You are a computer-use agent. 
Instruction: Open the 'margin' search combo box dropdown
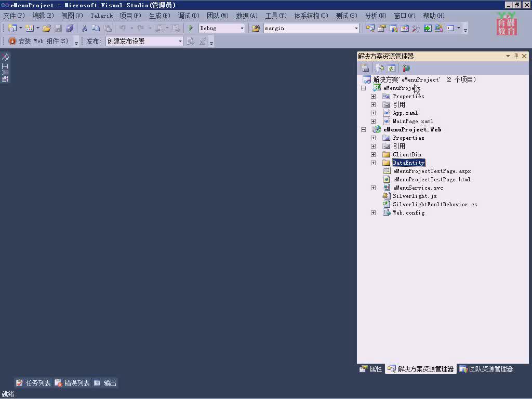[x=356, y=28]
